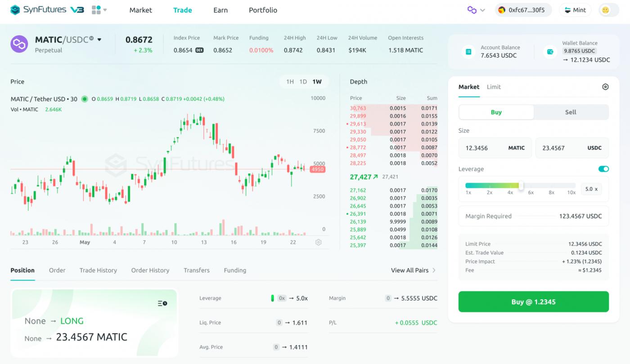This screenshot has height=364, width=630.
Task: Open the Order History tab
Action: [150, 271]
